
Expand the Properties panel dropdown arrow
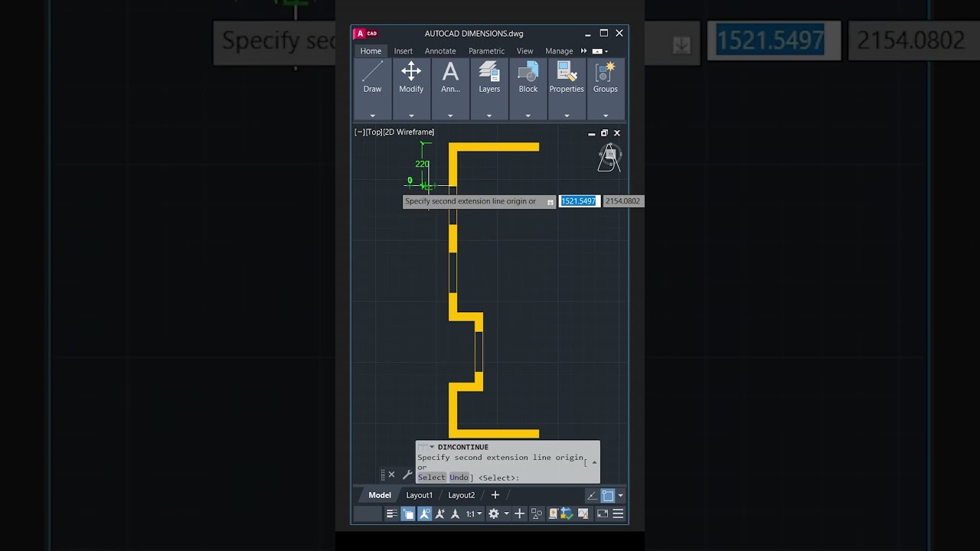tap(567, 116)
